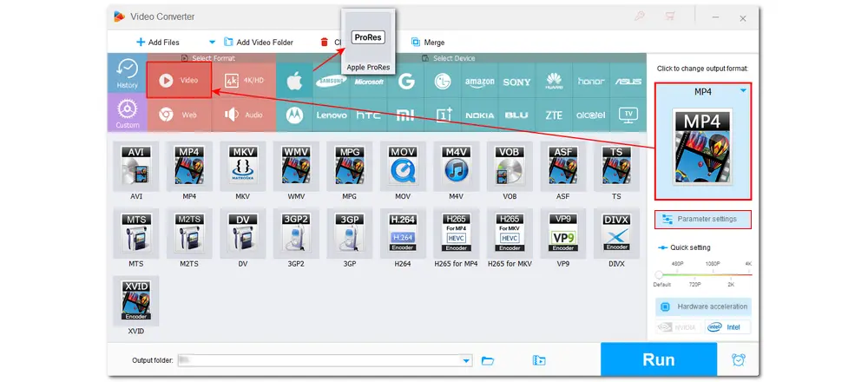This screenshot has height=382, width=868.
Task: Open LG device profiles
Action: (x=443, y=81)
